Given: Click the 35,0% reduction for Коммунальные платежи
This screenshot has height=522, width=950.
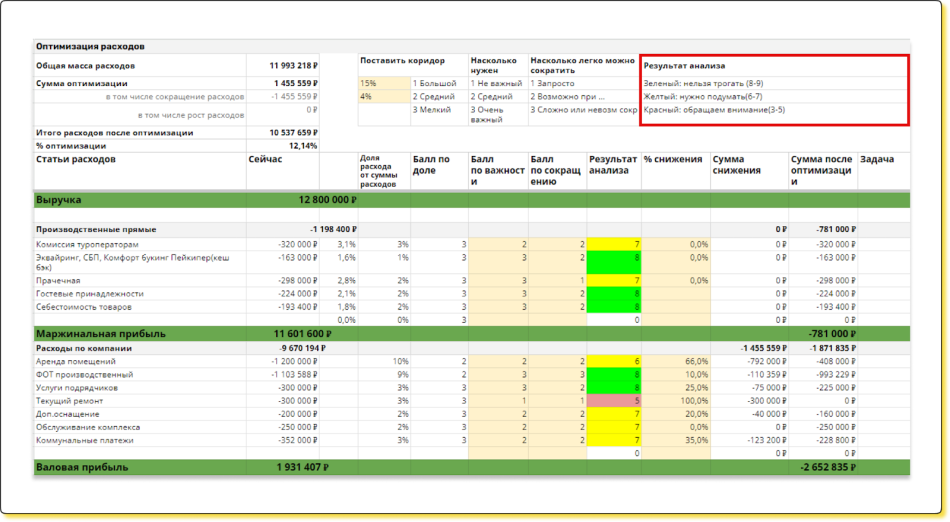Looking at the screenshot, I should 675,440.
